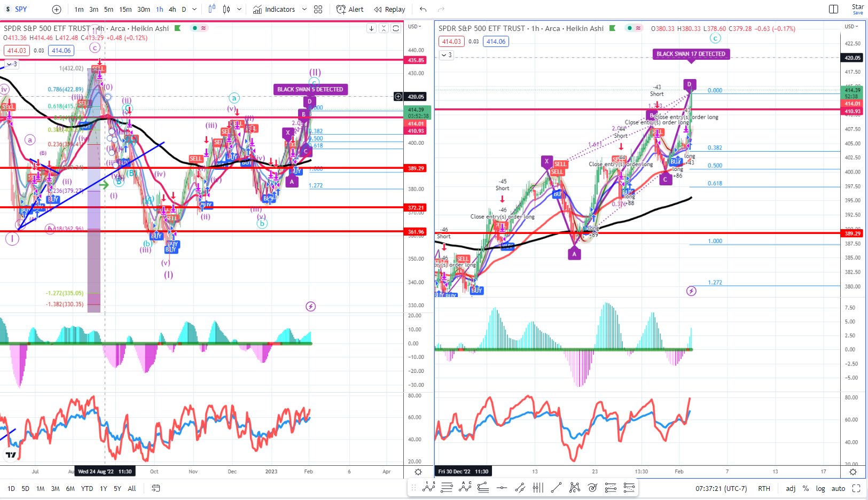Start Bar Replay mode

click(389, 9)
